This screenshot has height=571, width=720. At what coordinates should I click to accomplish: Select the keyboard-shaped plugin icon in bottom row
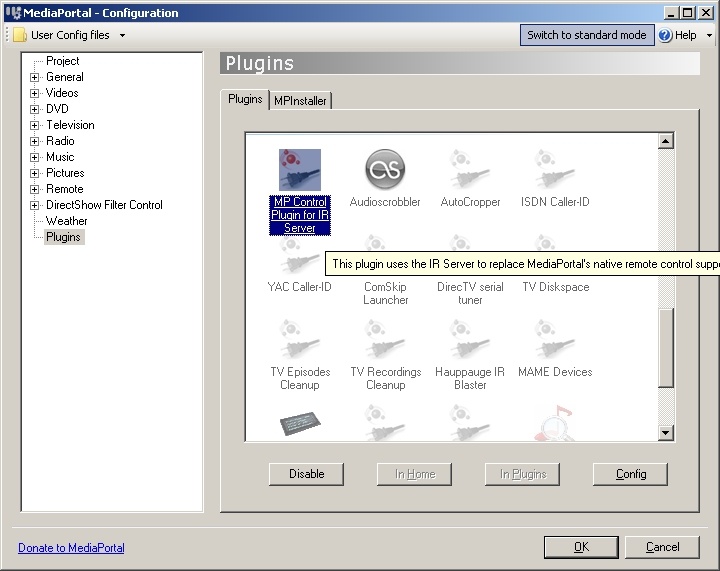point(300,423)
